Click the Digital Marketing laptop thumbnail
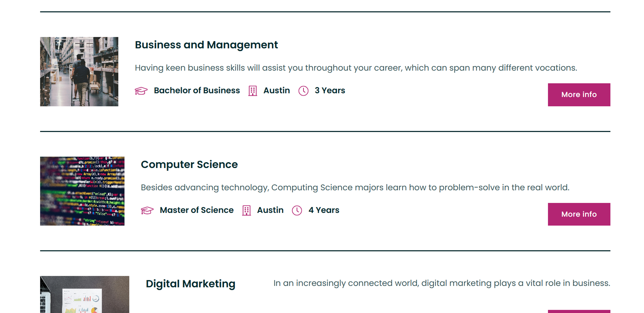 pos(85,294)
